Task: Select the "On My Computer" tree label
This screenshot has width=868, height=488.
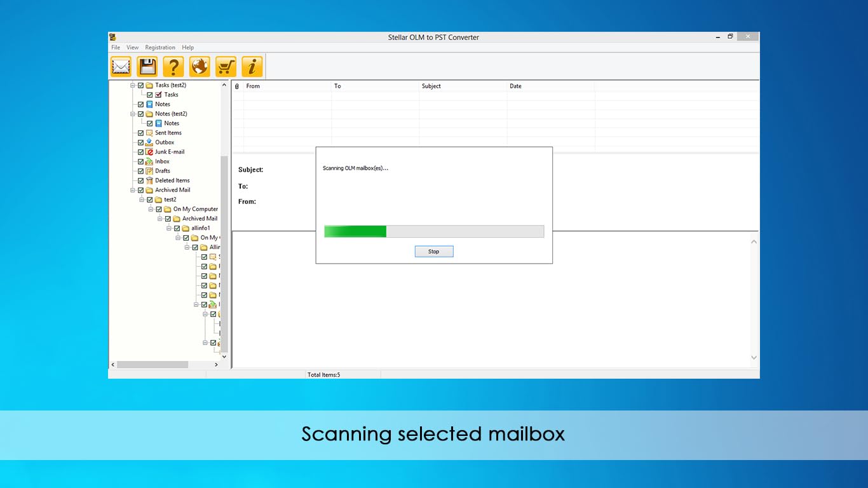Action: [196, 209]
